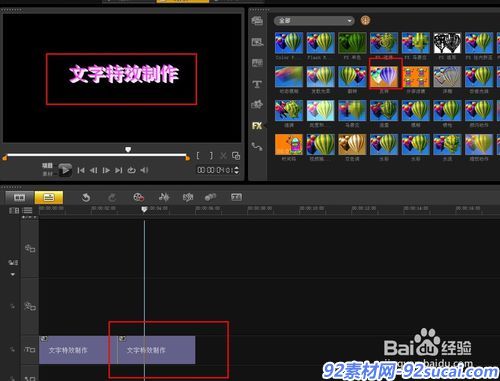Click the title track header icon
Viewport: 500px width, 381px height.
tap(30, 349)
